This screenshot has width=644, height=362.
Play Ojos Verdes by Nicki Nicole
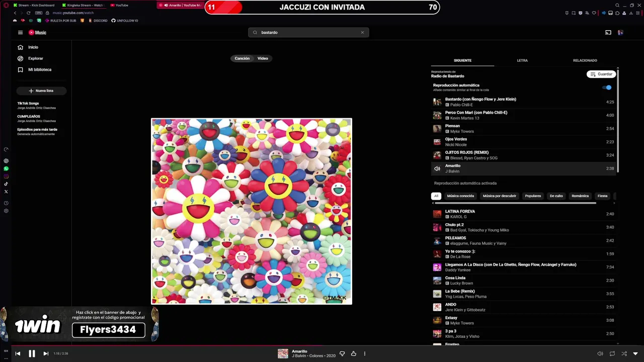click(x=523, y=142)
